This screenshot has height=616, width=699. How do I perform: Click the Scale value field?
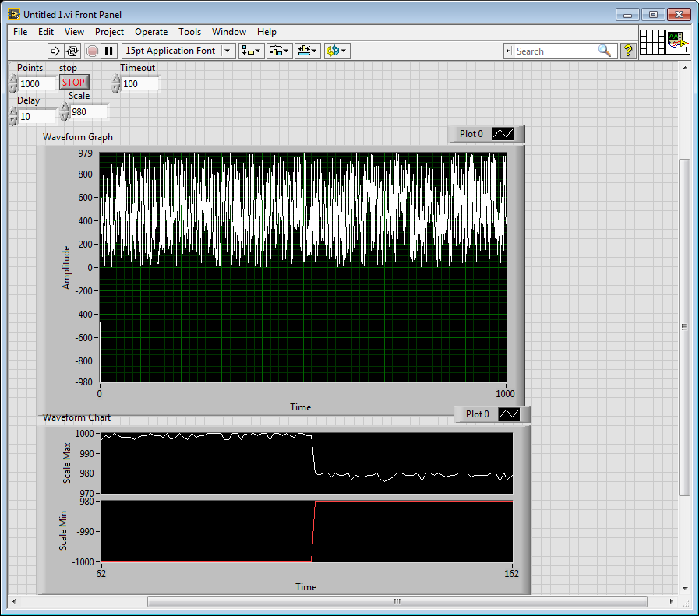89,112
